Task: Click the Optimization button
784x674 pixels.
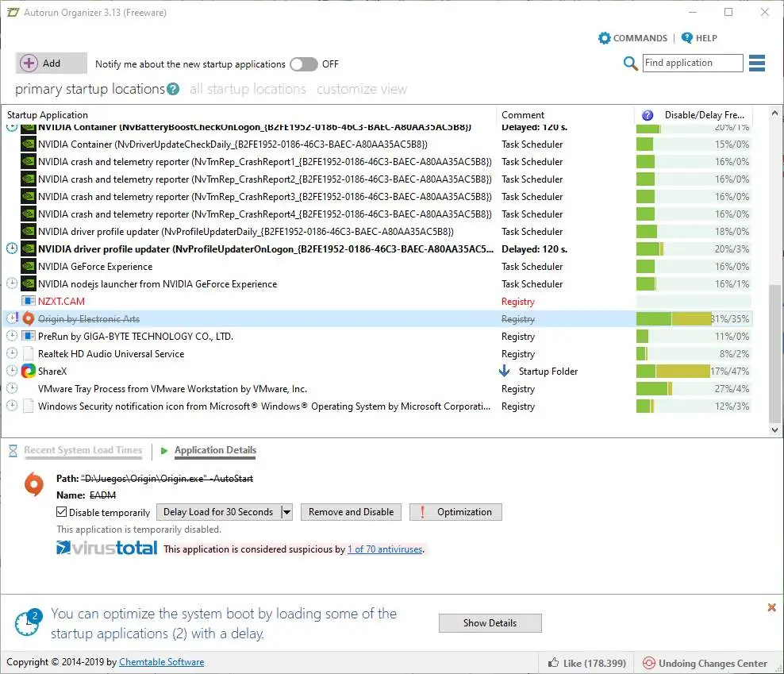Action: (455, 512)
